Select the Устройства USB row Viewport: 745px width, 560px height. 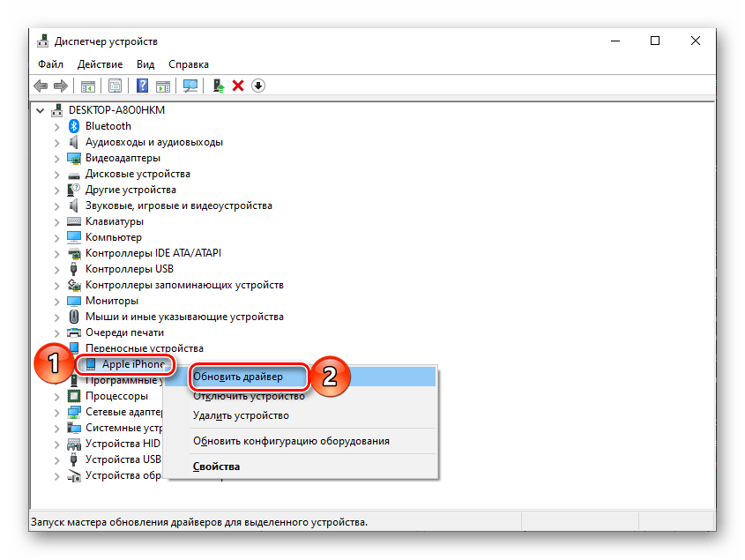[123, 459]
